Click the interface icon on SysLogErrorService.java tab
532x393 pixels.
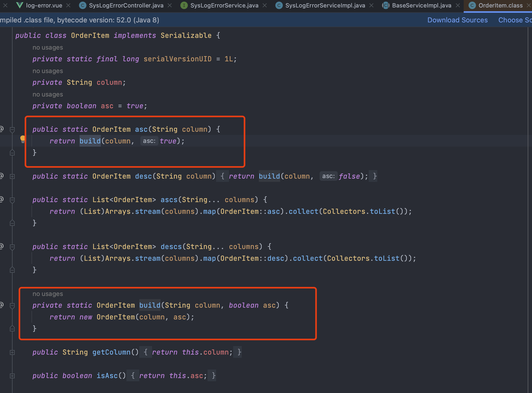184,5
